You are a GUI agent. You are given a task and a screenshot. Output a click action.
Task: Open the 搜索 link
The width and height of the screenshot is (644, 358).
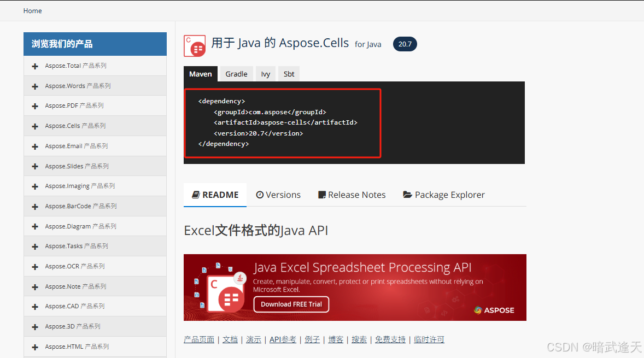359,339
